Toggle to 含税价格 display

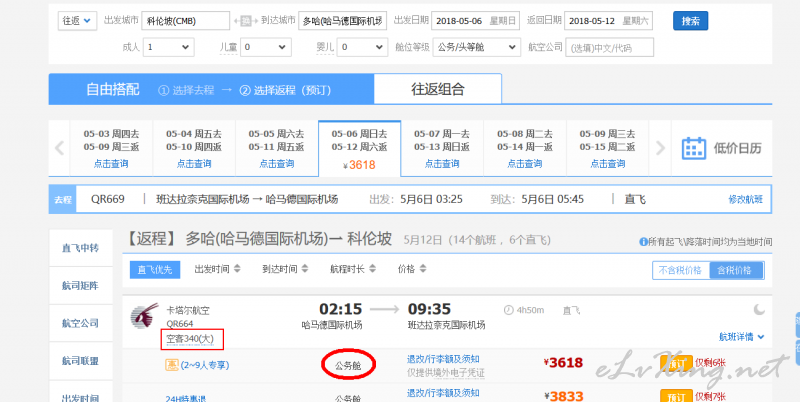735,270
